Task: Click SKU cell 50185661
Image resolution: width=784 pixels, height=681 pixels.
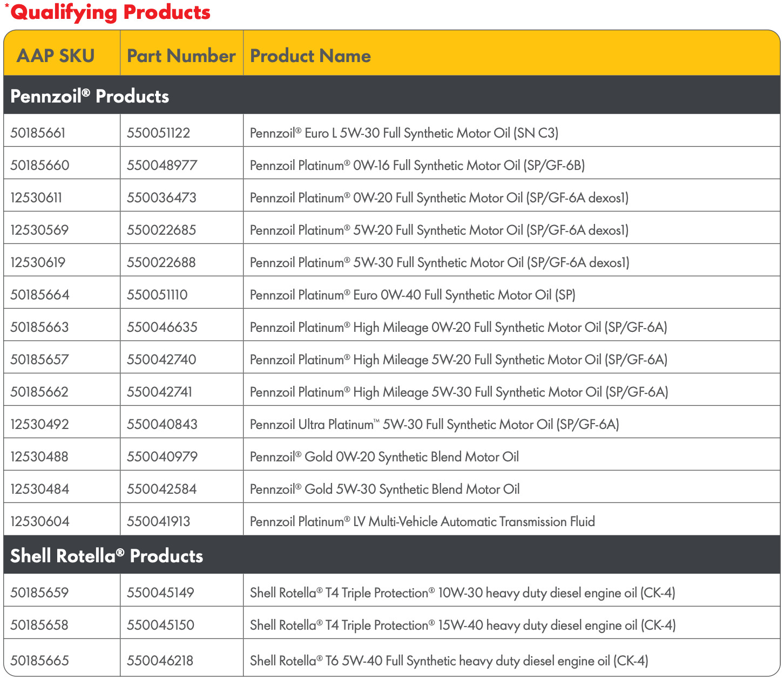Action: click(x=38, y=133)
